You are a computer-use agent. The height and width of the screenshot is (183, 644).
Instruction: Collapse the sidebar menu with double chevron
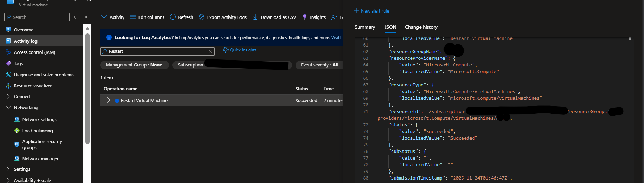[86, 17]
